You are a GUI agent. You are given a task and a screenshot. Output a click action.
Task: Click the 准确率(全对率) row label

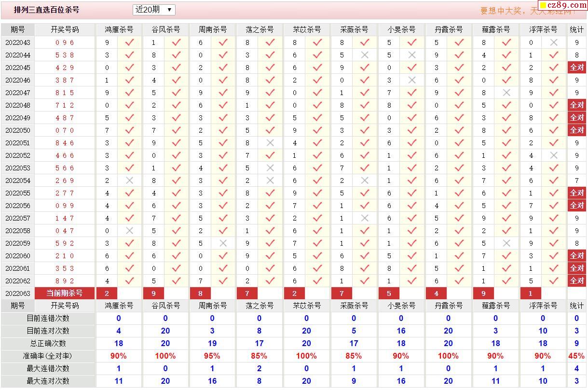(x=48, y=356)
